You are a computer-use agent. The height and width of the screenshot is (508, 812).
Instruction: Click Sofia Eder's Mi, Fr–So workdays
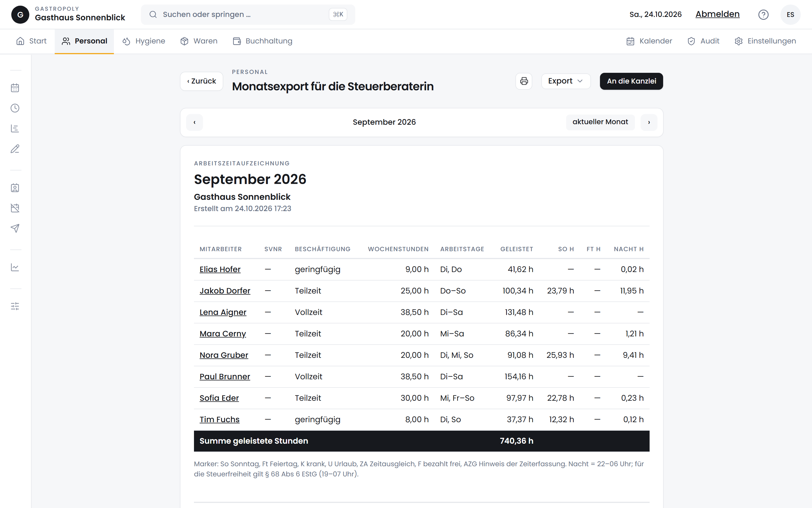pos(457,398)
